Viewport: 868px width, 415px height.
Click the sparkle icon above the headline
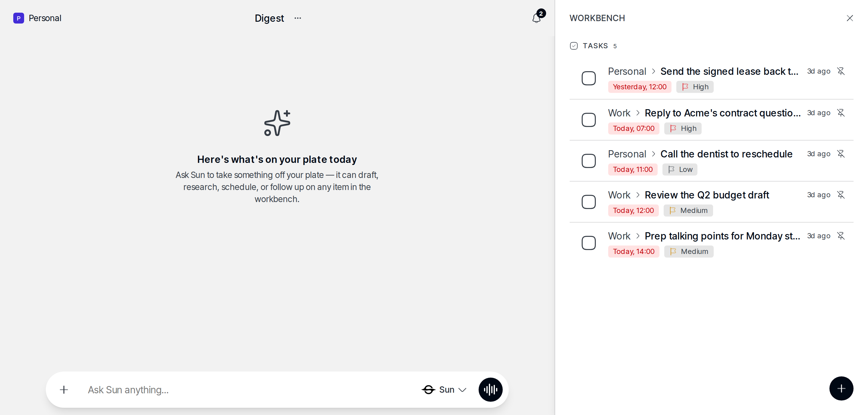point(277,123)
